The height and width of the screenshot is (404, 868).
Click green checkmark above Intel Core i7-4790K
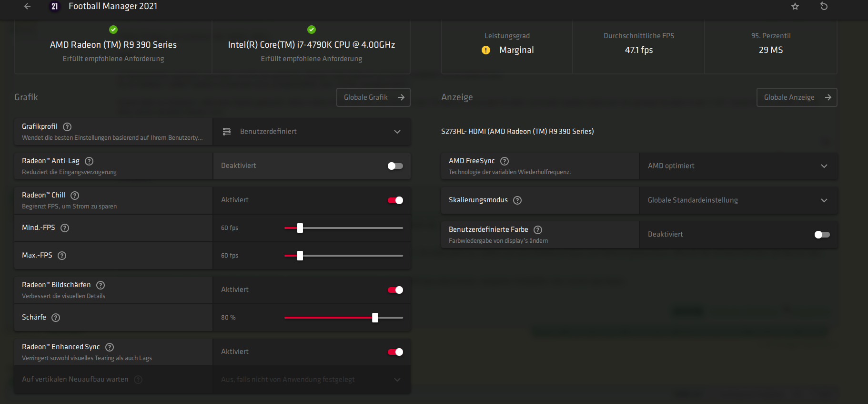point(312,30)
